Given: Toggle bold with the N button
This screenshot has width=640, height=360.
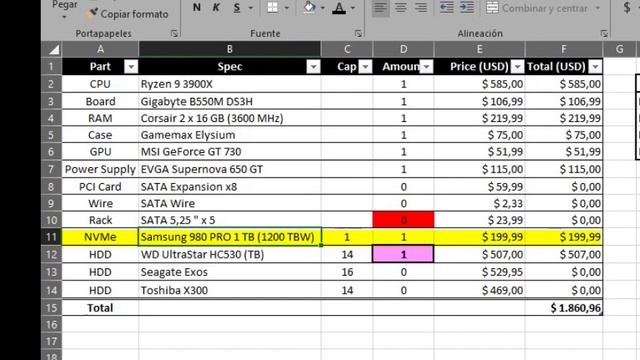Looking at the screenshot, I should pos(196,7).
